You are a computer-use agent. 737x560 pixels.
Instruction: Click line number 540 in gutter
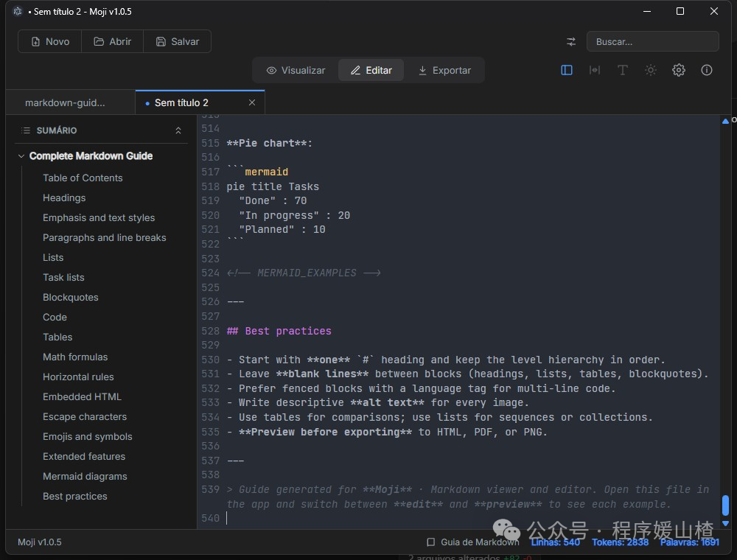pyautogui.click(x=210, y=518)
